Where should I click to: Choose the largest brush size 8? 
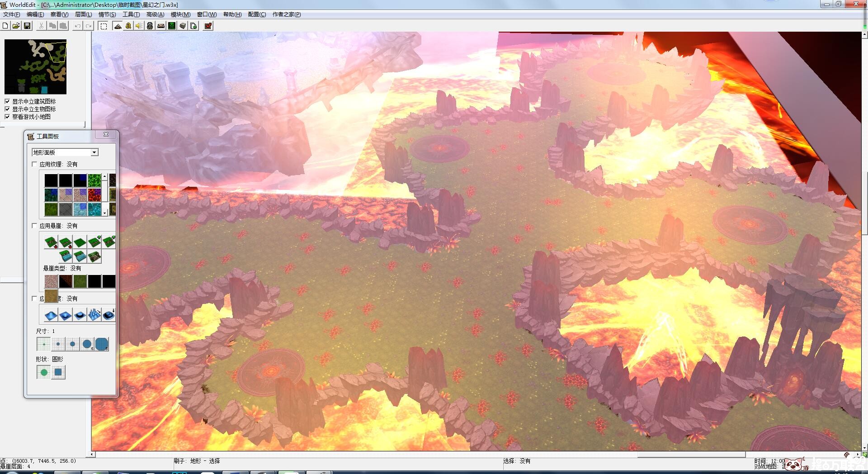(102, 344)
